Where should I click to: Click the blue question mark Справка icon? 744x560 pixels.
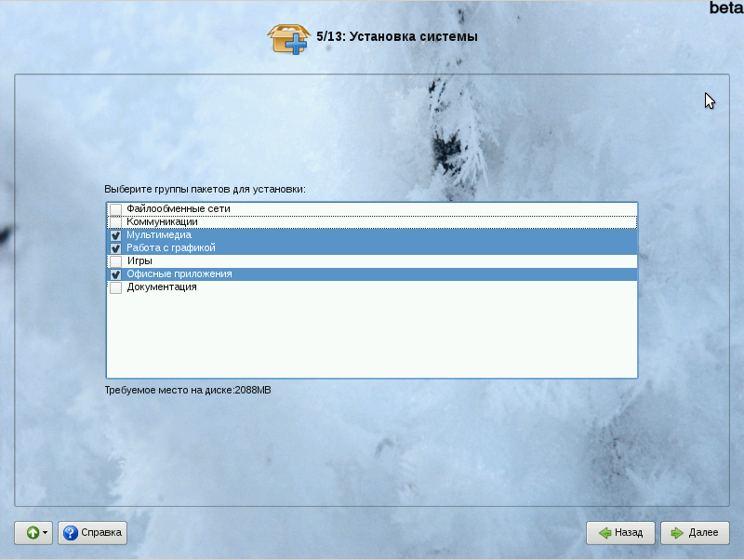tap(70, 533)
